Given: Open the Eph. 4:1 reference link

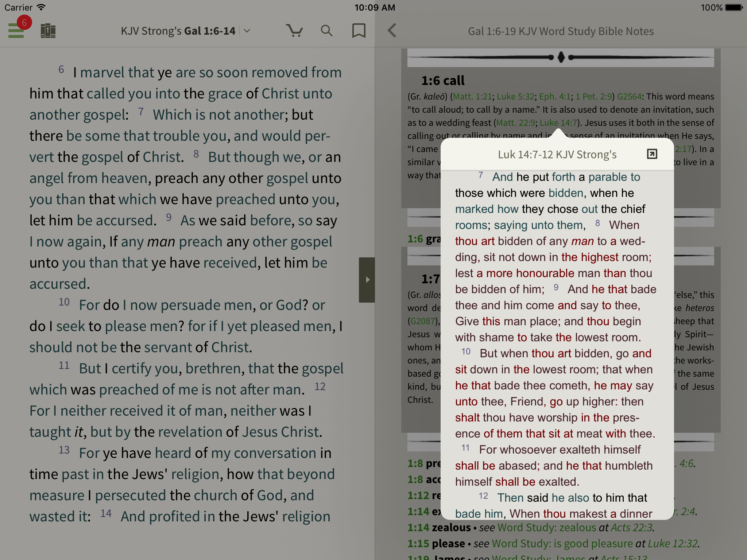Looking at the screenshot, I should point(556,97).
